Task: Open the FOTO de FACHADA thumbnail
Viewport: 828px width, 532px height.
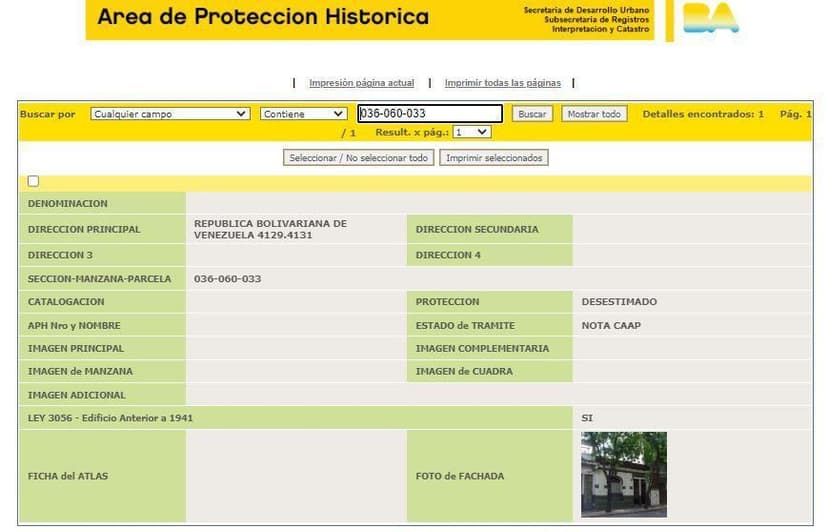Action: (x=623, y=474)
